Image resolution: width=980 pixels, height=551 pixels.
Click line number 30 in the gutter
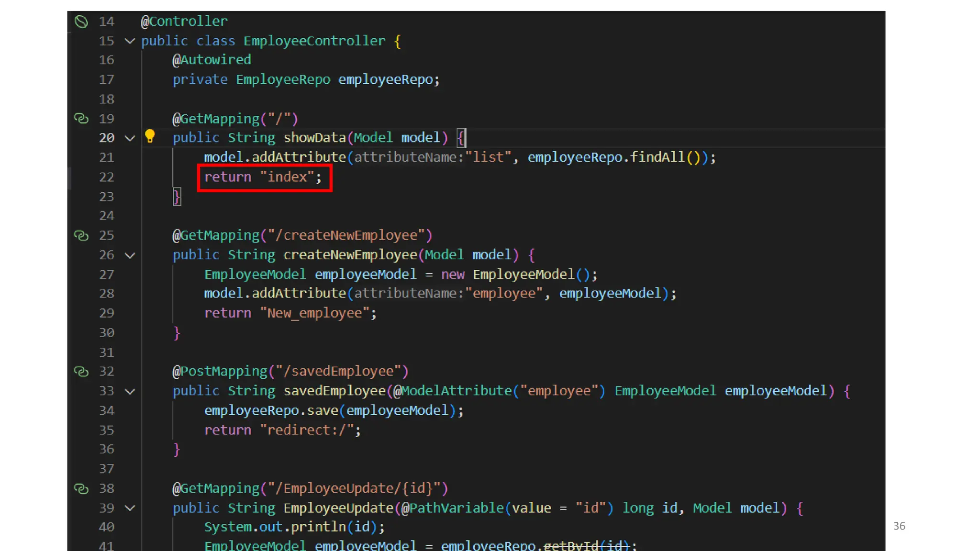pos(106,332)
